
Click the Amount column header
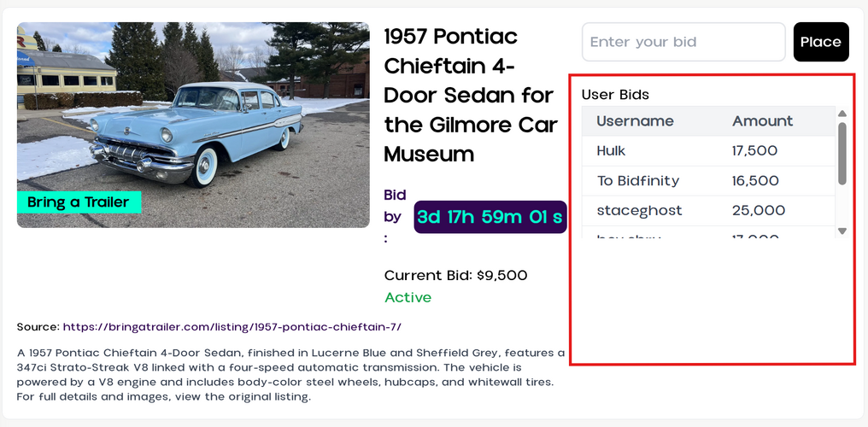tap(762, 121)
